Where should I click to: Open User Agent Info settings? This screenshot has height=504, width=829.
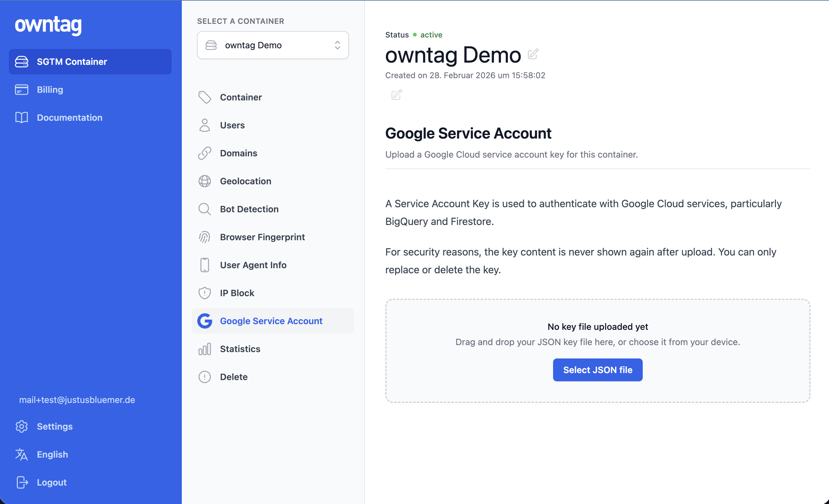point(253,265)
